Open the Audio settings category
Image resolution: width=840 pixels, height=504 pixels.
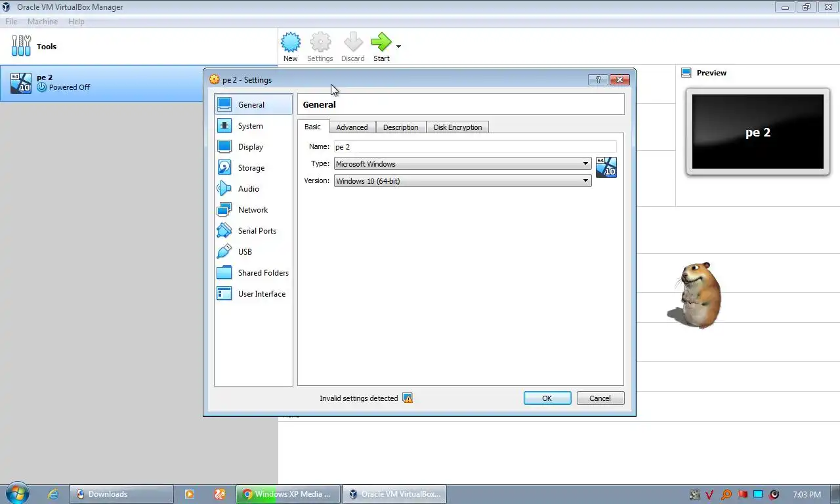pos(253,189)
